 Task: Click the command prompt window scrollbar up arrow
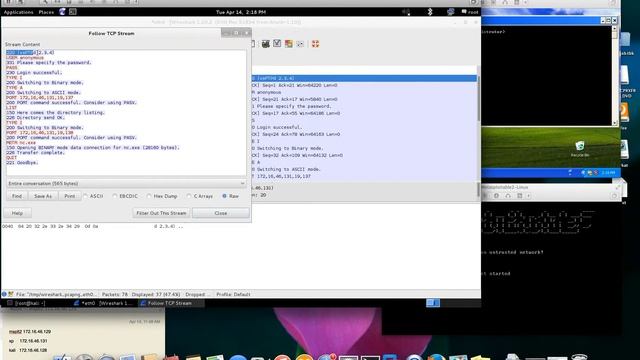tap(615, 30)
